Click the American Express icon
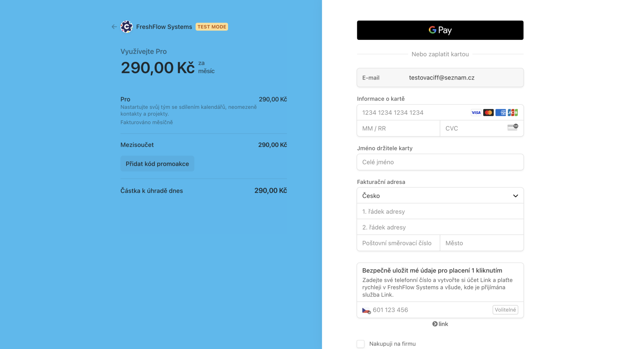The image size is (644, 349). (x=500, y=113)
